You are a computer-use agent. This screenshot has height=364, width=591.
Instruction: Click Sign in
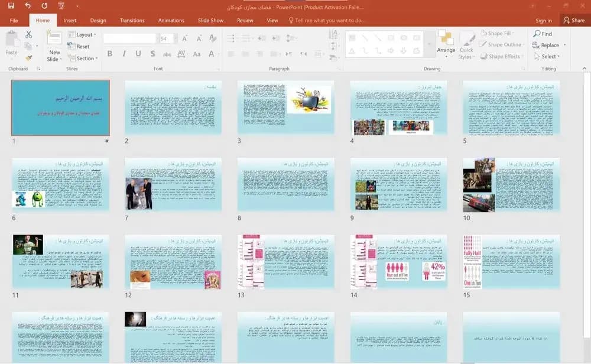544,21
